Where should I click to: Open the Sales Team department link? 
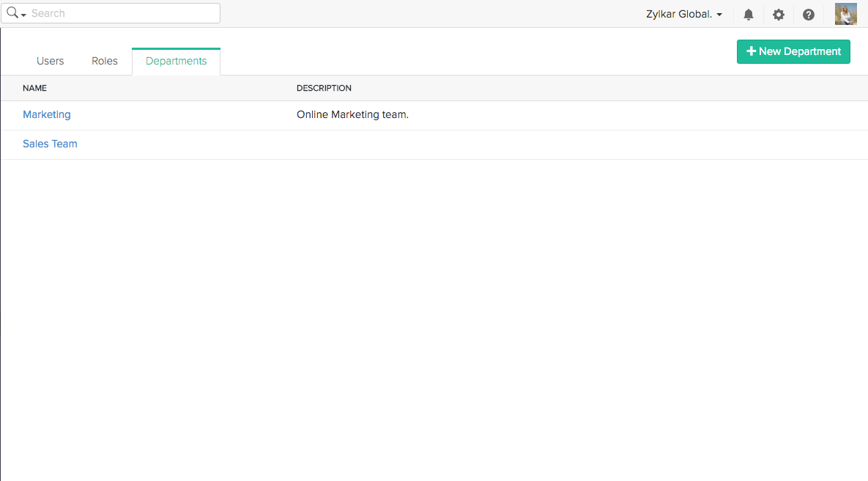[50, 144]
